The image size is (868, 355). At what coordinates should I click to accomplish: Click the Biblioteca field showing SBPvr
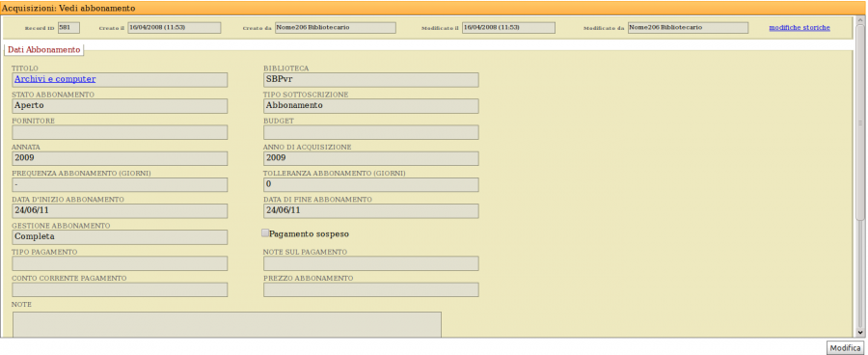pos(371,80)
